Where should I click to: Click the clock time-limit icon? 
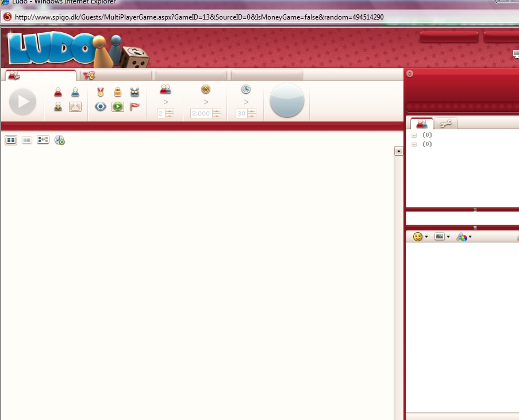pos(246,89)
